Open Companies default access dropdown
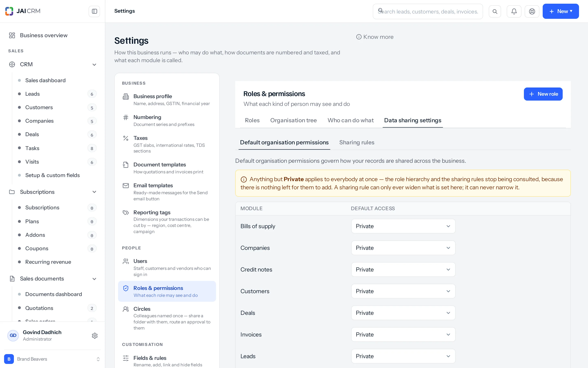Image resolution: width=588 pixels, height=368 pixels. (403, 248)
